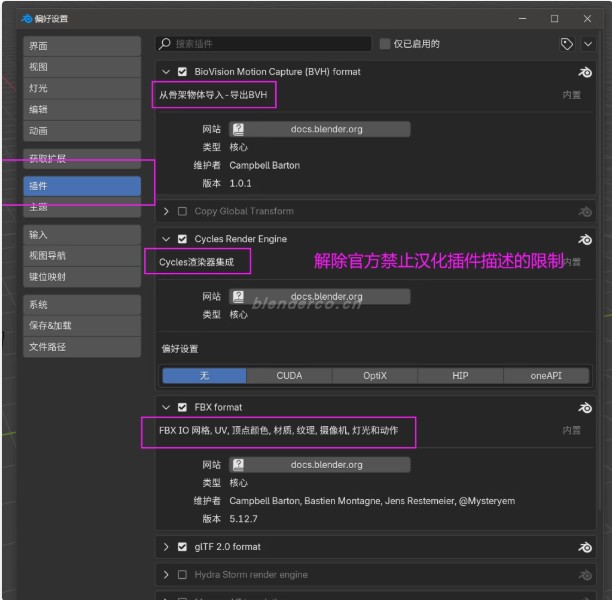Open 获取扩展 preferences section
Image resolution: width=612 pixels, height=600 pixels.
click(82, 158)
